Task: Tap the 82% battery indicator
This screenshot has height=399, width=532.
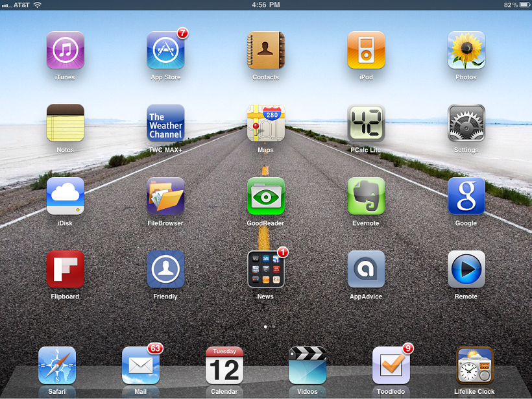Action: pyautogui.click(x=516, y=5)
